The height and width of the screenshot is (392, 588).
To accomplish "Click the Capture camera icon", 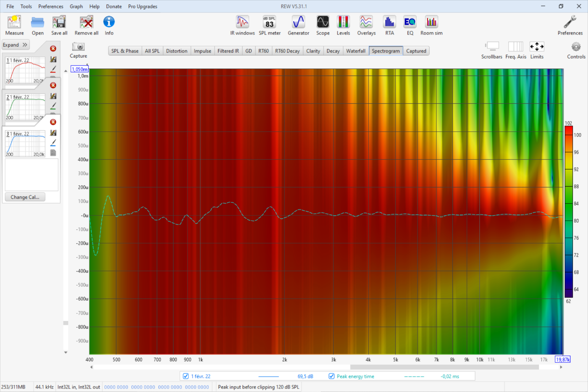I will 78,47.
